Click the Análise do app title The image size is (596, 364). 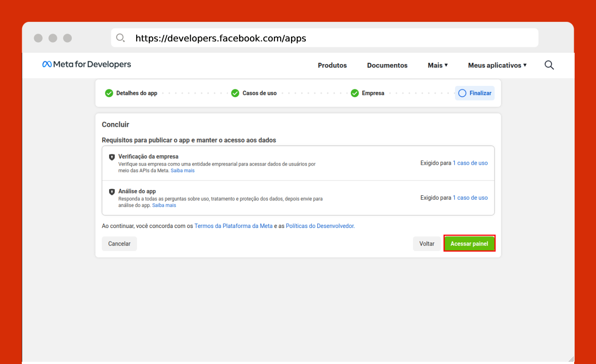(x=137, y=191)
